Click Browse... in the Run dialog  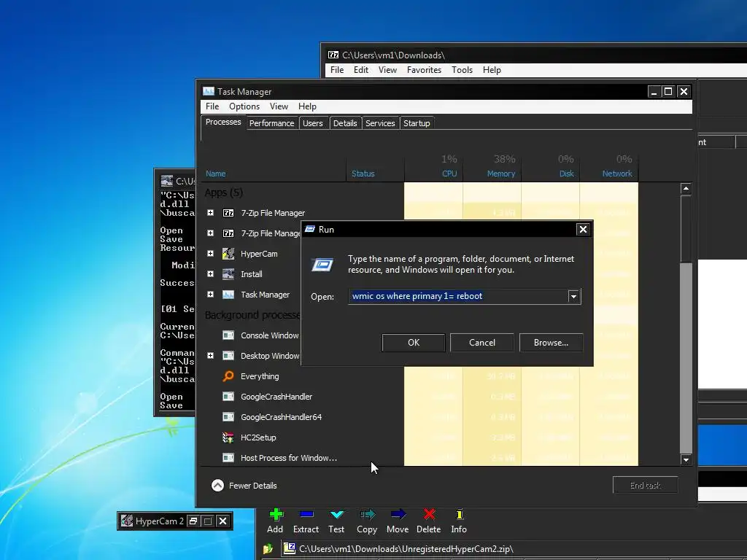[551, 343]
